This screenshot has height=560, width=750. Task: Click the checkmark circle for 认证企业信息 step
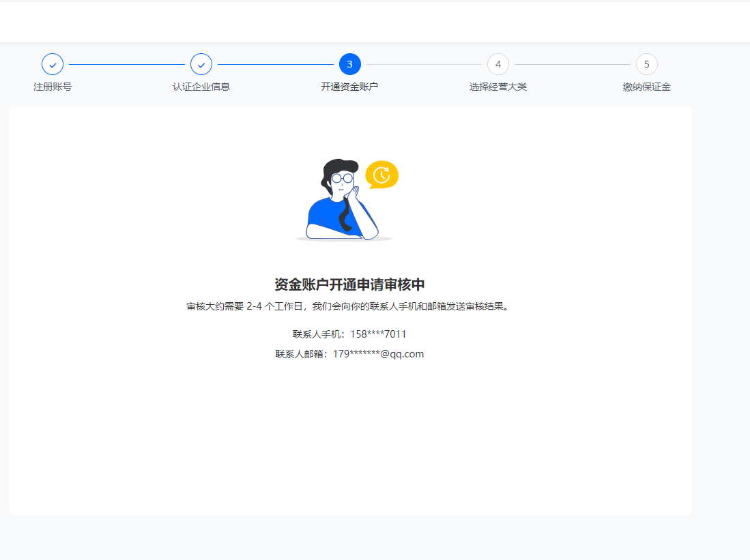click(201, 64)
